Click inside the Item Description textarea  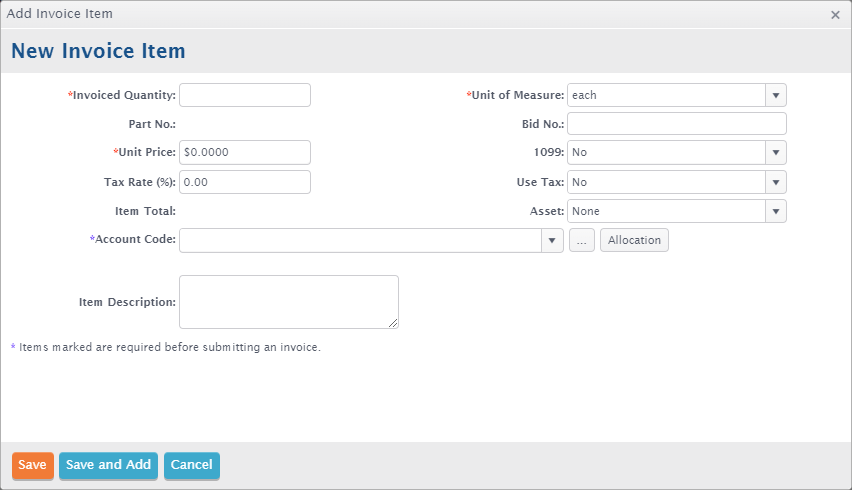click(x=289, y=302)
